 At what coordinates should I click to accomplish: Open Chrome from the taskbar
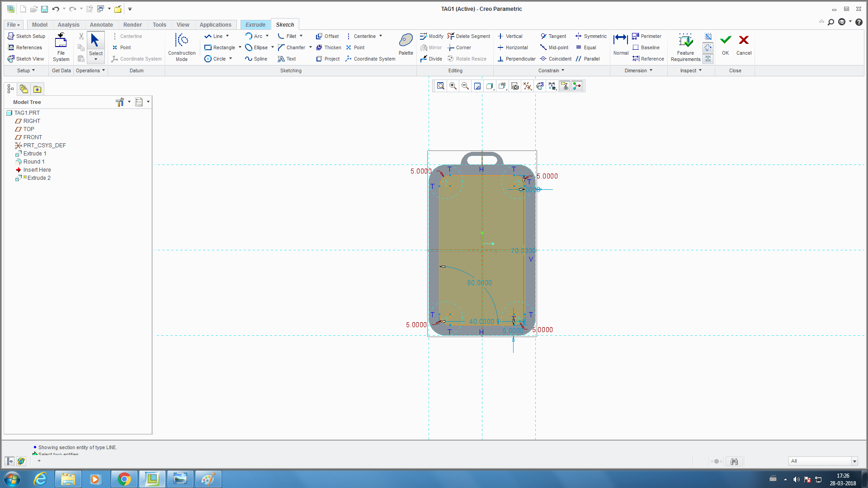coord(124,479)
